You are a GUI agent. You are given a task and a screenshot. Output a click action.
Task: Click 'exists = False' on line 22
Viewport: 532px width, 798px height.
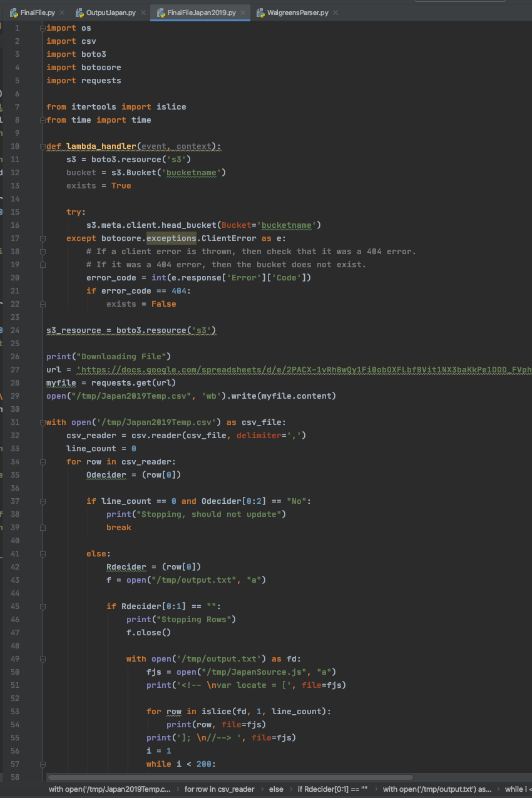pyautogui.click(x=141, y=304)
